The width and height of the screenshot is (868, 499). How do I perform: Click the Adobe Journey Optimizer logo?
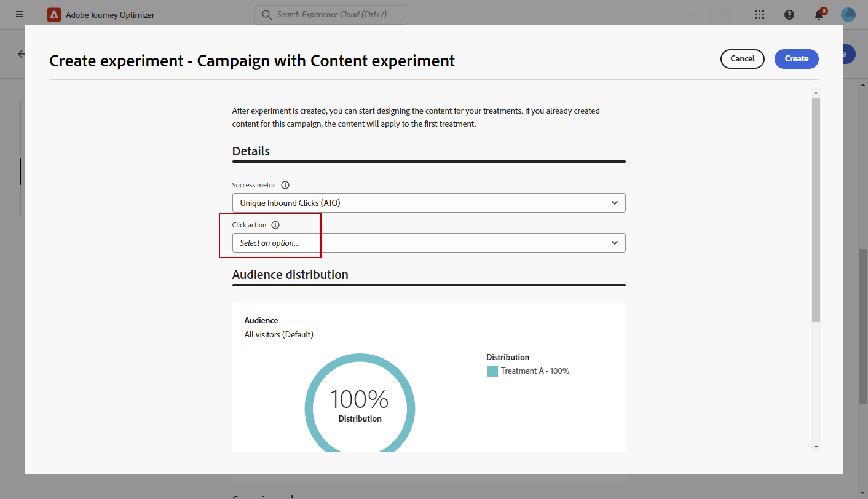(54, 15)
